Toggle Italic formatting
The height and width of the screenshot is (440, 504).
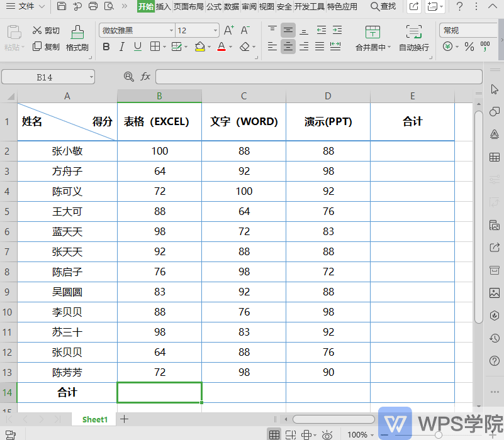click(122, 47)
